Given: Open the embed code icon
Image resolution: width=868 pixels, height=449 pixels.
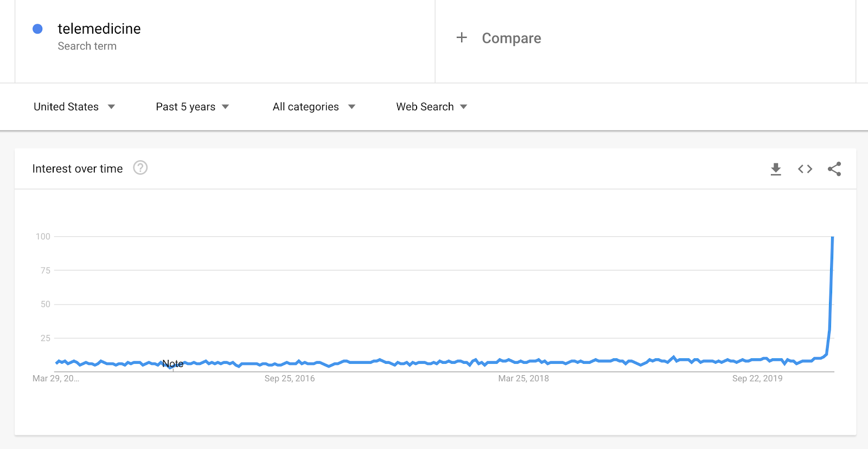Looking at the screenshot, I should tap(805, 169).
